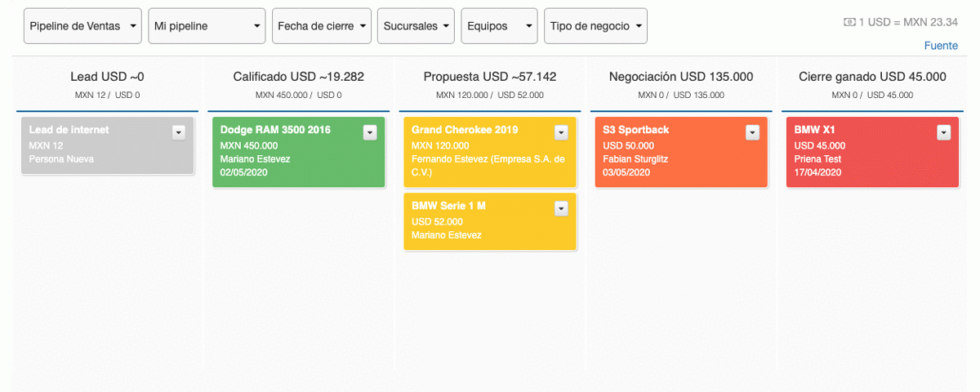Click the Grand Cherokee 2019 deal title
This screenshot has height=392, width=980.
click(465, 130)
